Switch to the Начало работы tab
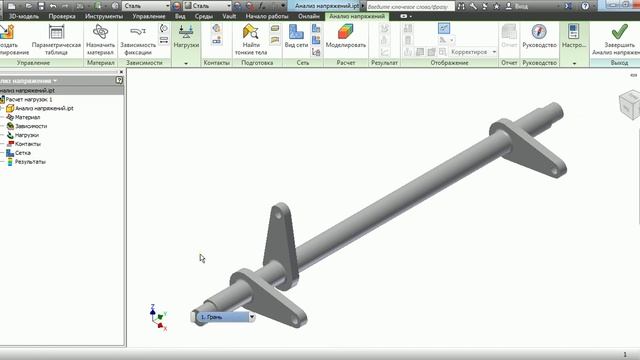640x360 pixels. click(x=267, y=16)
